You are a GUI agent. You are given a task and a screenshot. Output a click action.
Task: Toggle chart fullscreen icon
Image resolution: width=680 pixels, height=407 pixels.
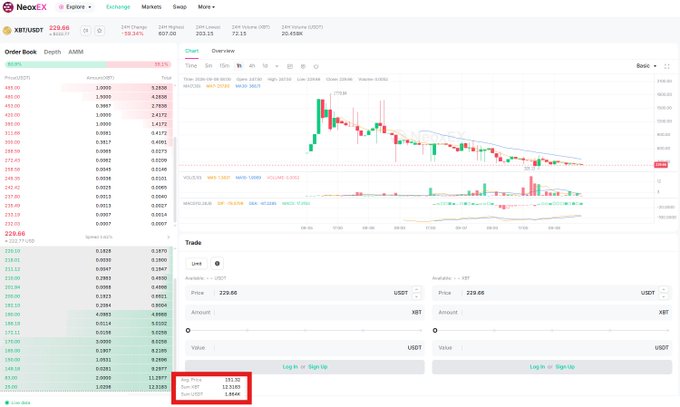pyautogui.click(x=667, y=66)
